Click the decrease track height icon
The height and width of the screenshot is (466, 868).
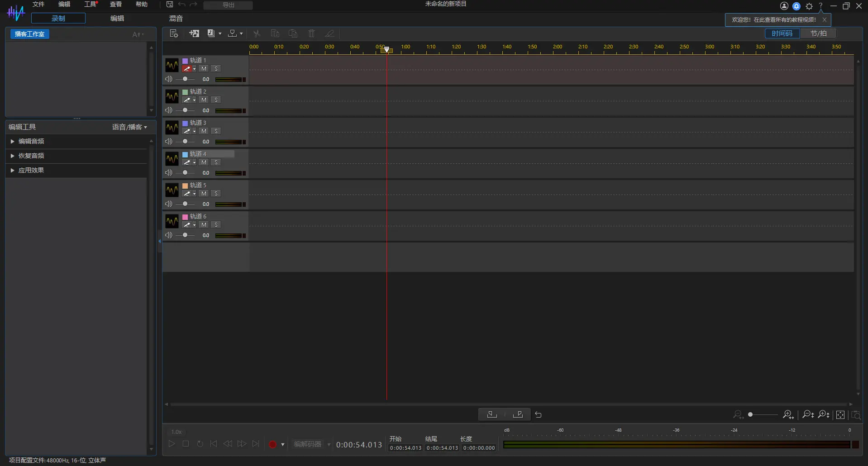tap(808, 414)
